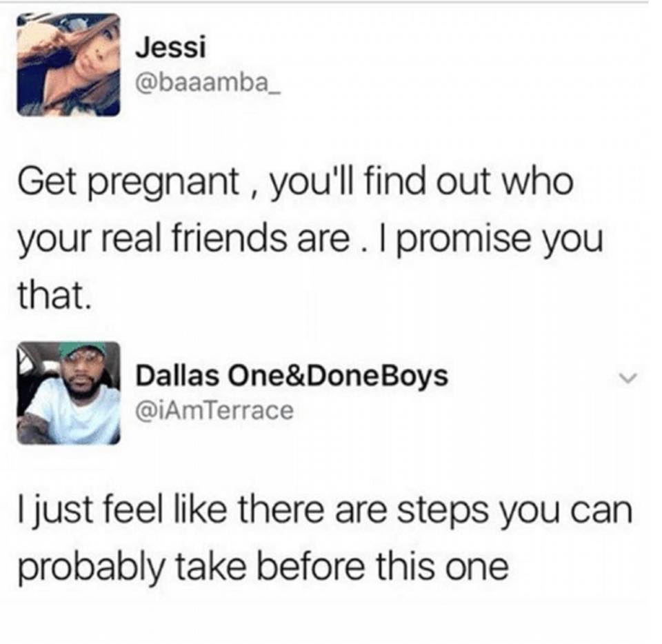
Task: Click the display name Jessi
Action: click(170, 46)
